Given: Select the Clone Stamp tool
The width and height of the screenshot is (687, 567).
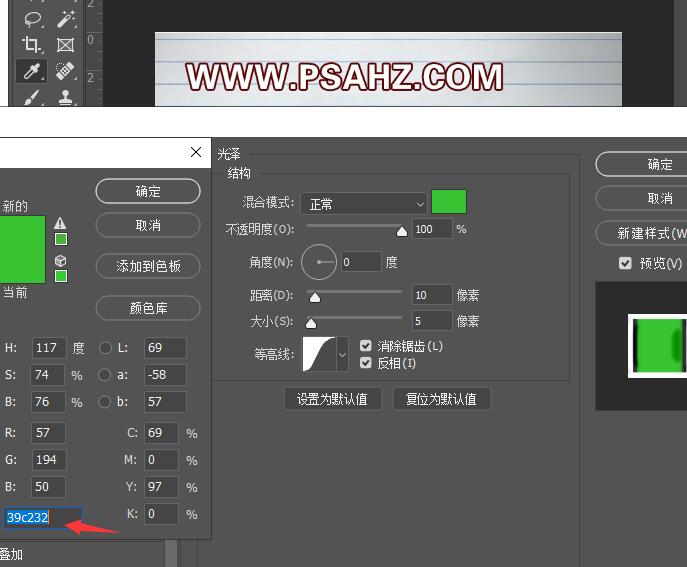Looking at the screenshot, I should click(x=66, y=97).
